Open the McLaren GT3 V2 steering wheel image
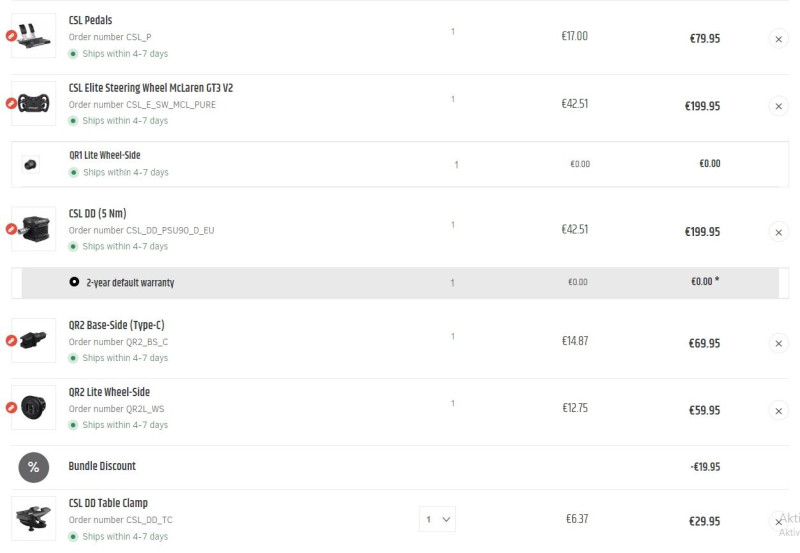The image size is (800, 553). coord(36,103)
